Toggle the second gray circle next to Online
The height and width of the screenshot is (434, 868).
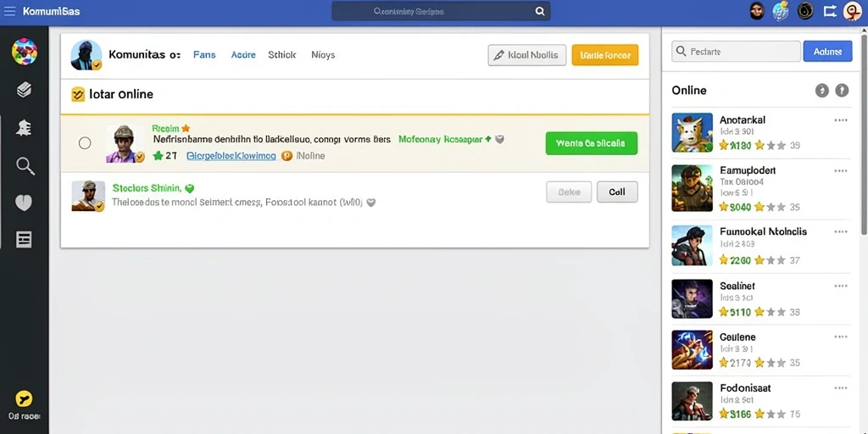pyautogui.click(x=842, y=91)
